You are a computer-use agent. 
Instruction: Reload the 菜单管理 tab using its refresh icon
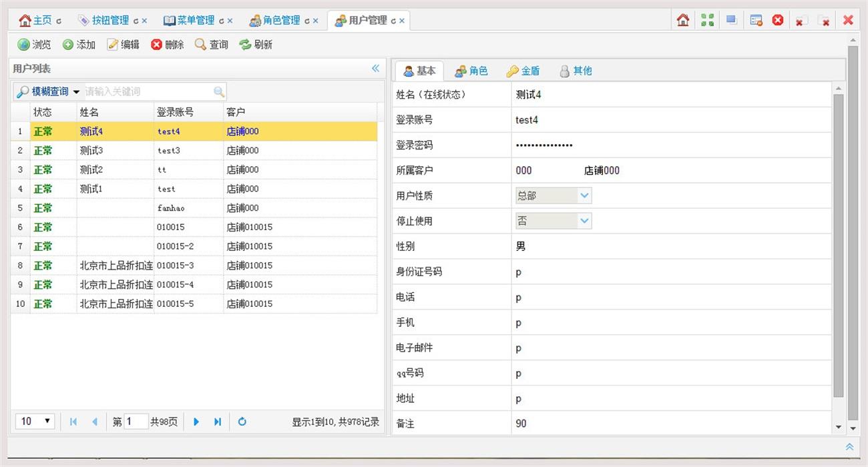click(221, 21)
